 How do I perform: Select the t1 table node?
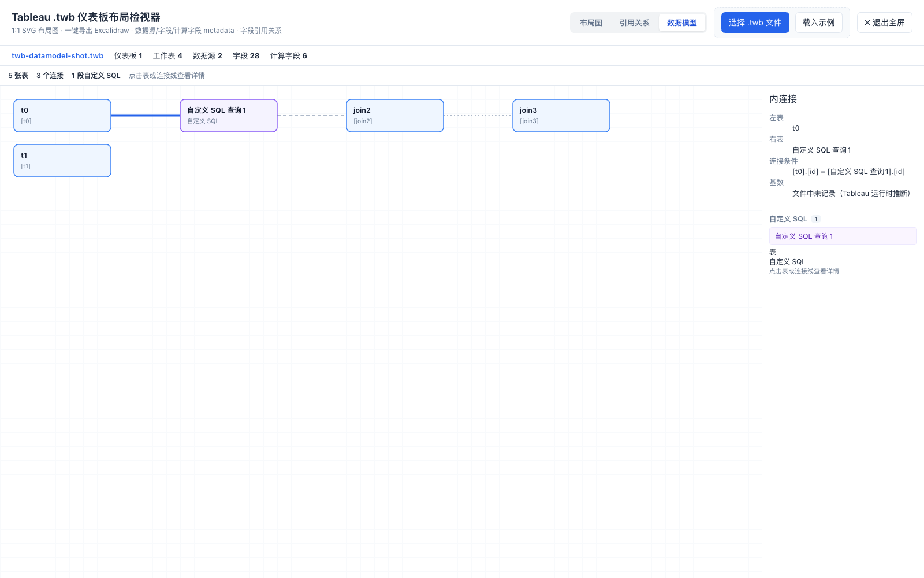(x=62, y=161)
